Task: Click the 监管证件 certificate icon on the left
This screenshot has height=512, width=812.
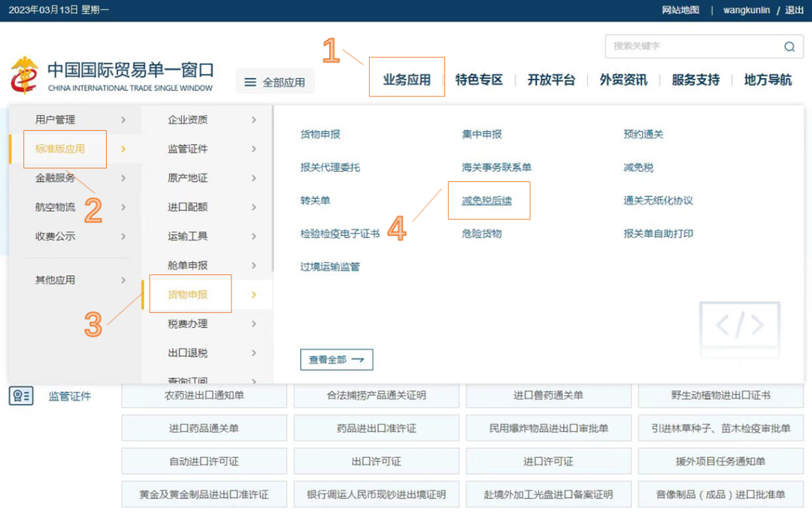Action: coord(21,396)
